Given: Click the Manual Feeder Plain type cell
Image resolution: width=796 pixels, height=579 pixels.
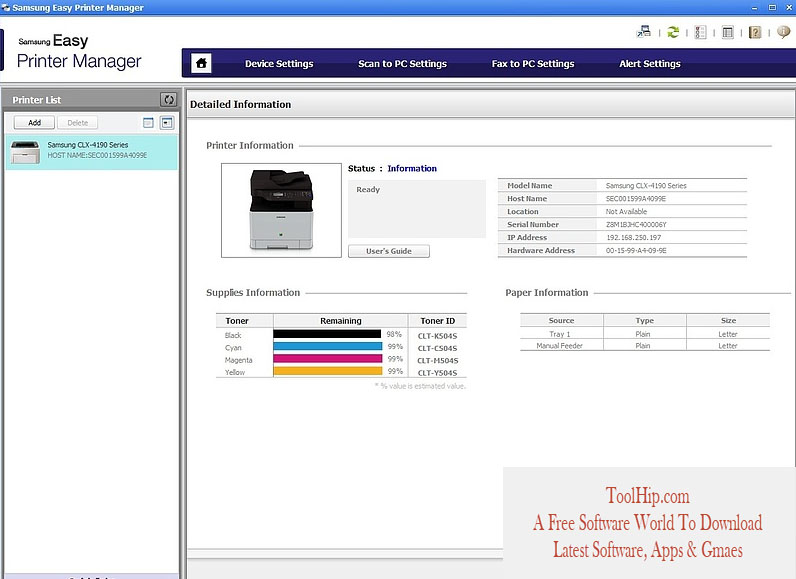Looking at the screenshot, I should coord(643,346).
